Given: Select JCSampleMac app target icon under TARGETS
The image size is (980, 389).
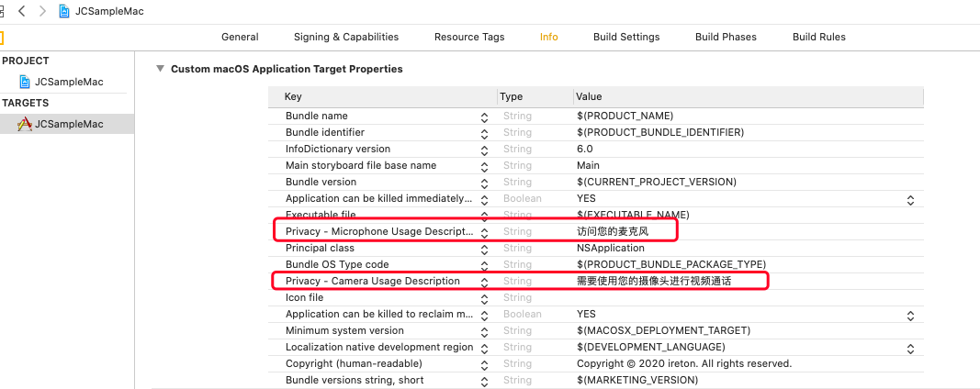Looking at the screenshot, I should click(25, 124).
